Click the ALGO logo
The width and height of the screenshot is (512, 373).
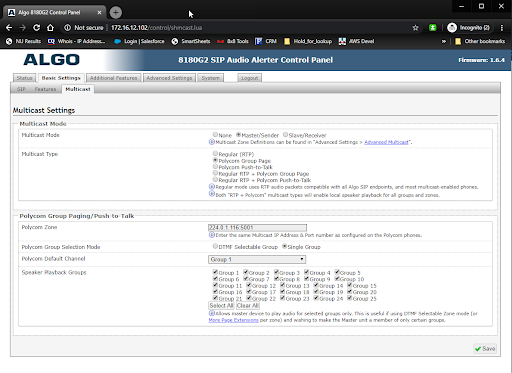(51, 60)
